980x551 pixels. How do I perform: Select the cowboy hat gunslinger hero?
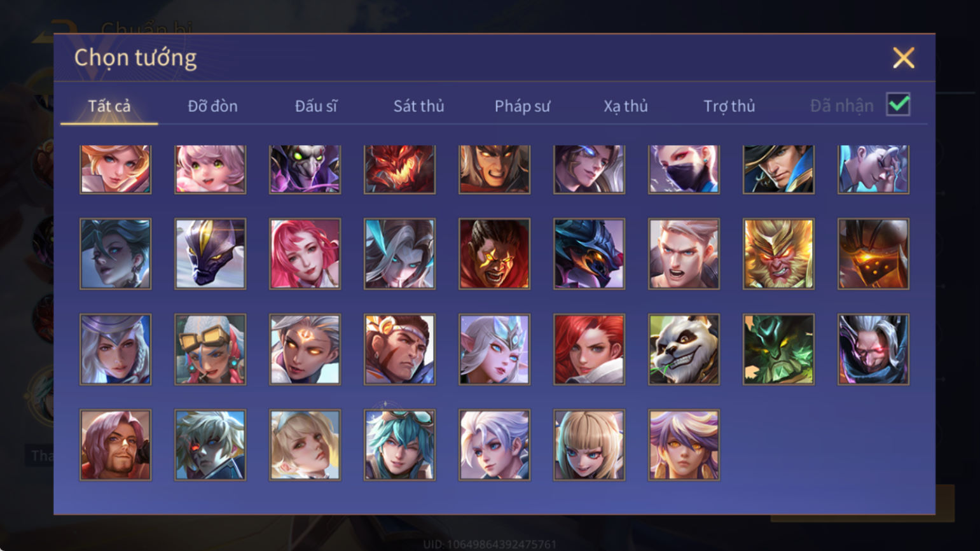(778, 169)
